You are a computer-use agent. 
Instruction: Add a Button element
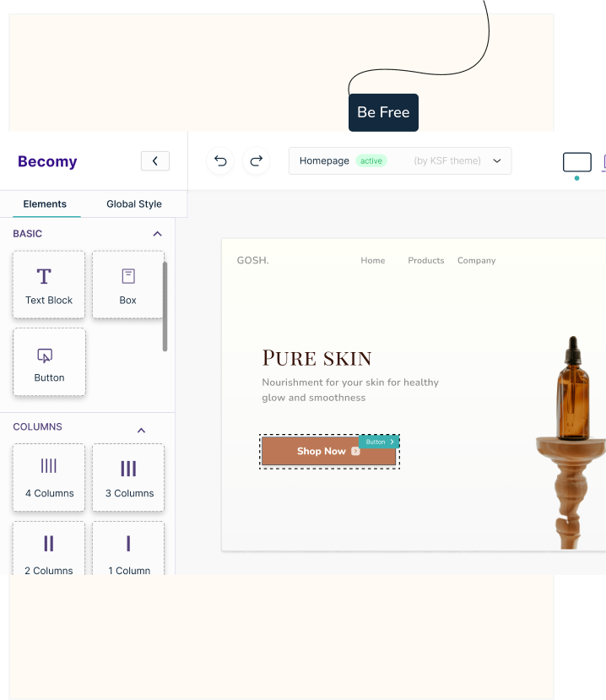tap(49, 363)
